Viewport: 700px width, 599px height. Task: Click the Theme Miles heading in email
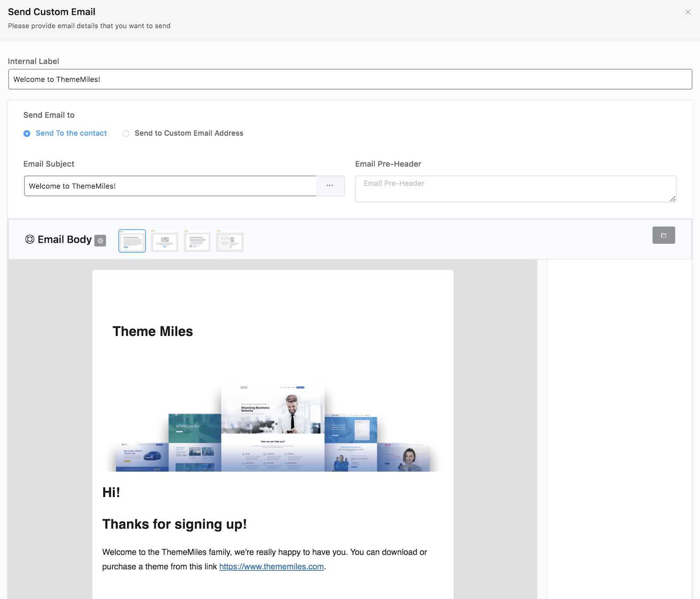(153, 331)
